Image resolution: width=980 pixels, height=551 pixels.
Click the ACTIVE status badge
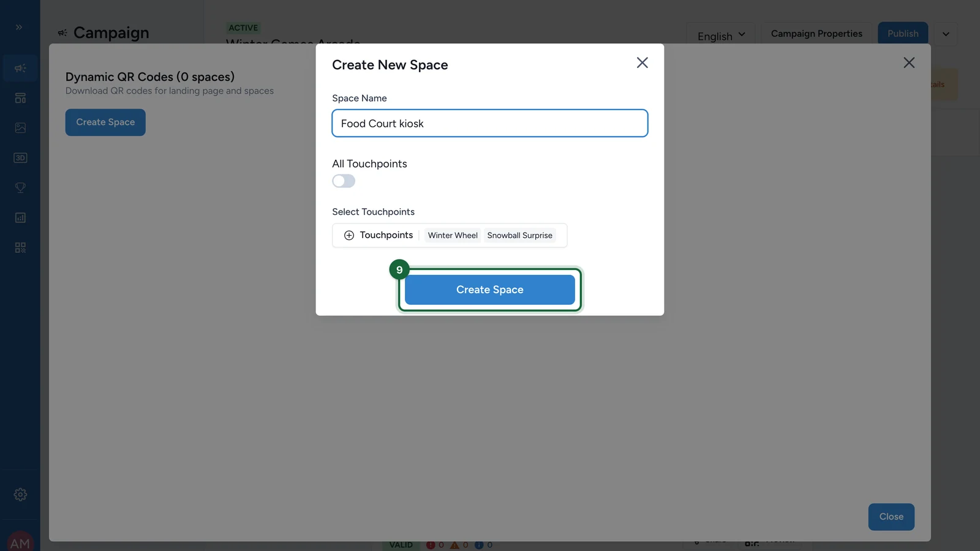[243, 28]
